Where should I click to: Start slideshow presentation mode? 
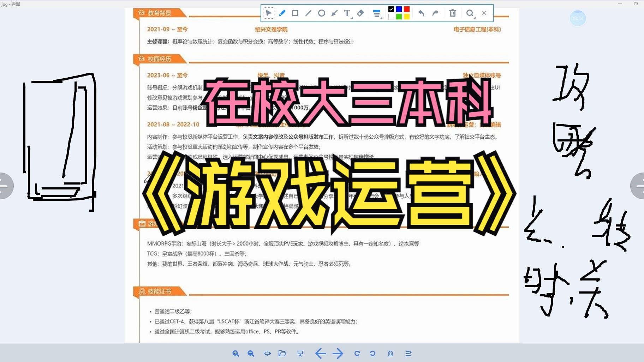(300, 354)
